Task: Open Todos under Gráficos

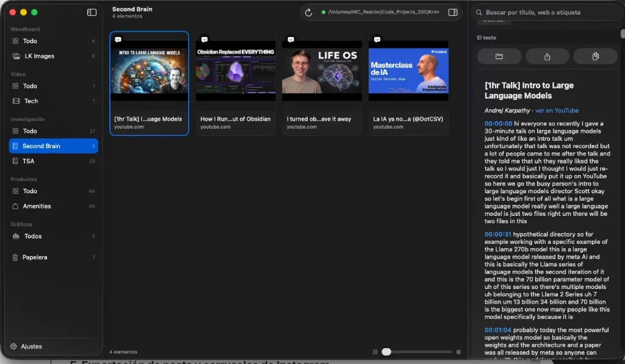Action: click(54, 236)
